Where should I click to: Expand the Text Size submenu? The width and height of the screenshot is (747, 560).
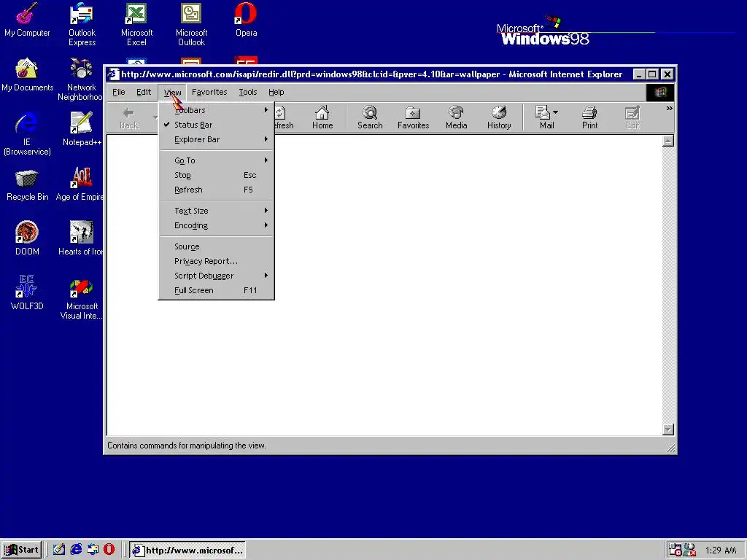point(216,211)
